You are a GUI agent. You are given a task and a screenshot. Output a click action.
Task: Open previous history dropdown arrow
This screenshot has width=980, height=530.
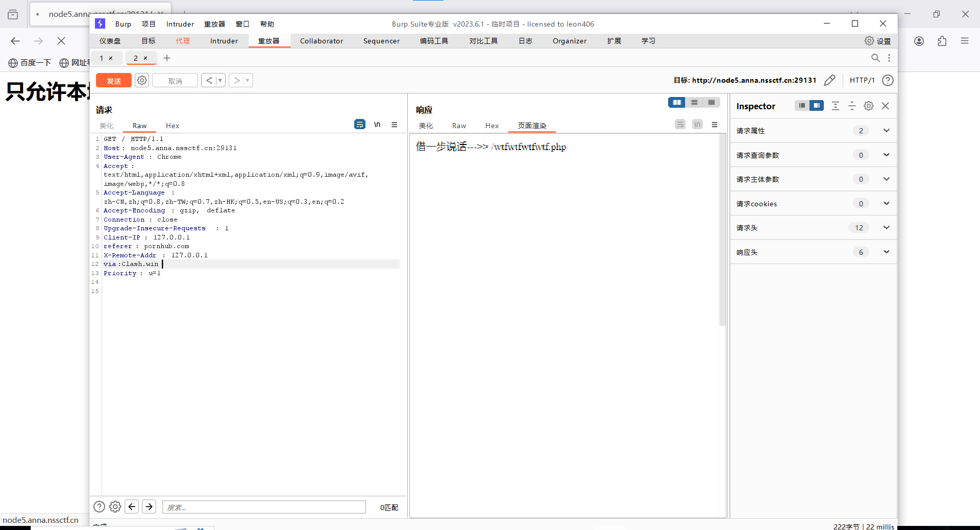tap(220, 80)
